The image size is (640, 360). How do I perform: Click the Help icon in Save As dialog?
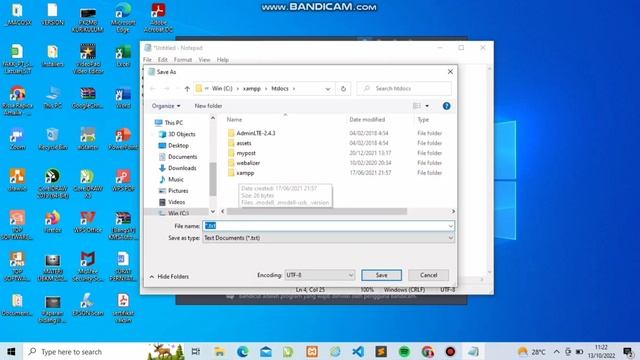(x=447, y=106)
